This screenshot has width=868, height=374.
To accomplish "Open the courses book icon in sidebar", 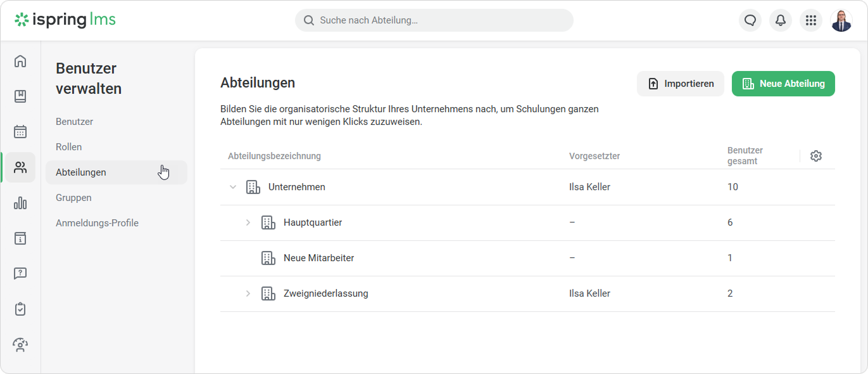I will click(x=20, y=96).
